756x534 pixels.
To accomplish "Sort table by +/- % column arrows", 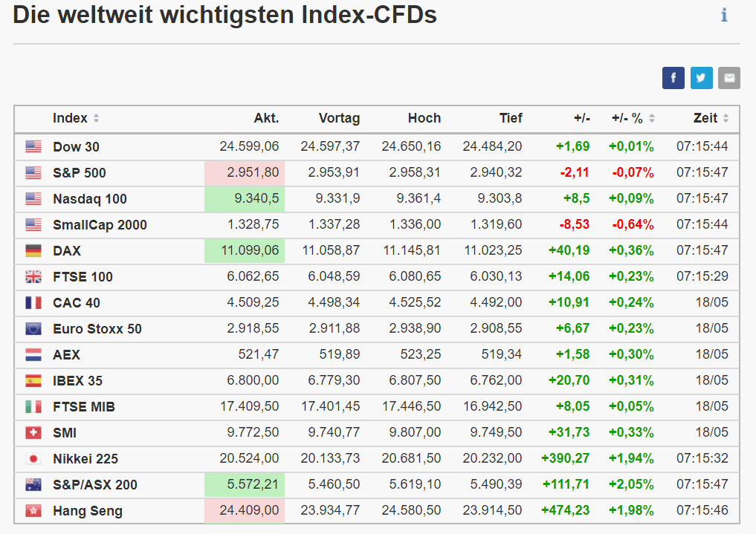I will point(652,119).
